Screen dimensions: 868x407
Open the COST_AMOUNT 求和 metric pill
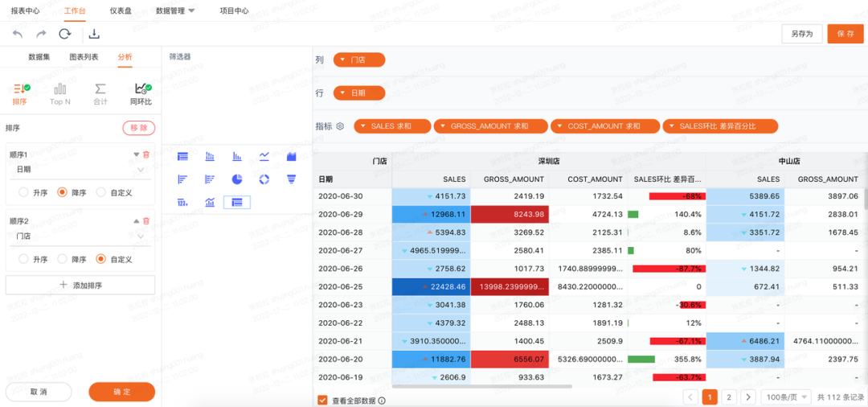point(605,126)
